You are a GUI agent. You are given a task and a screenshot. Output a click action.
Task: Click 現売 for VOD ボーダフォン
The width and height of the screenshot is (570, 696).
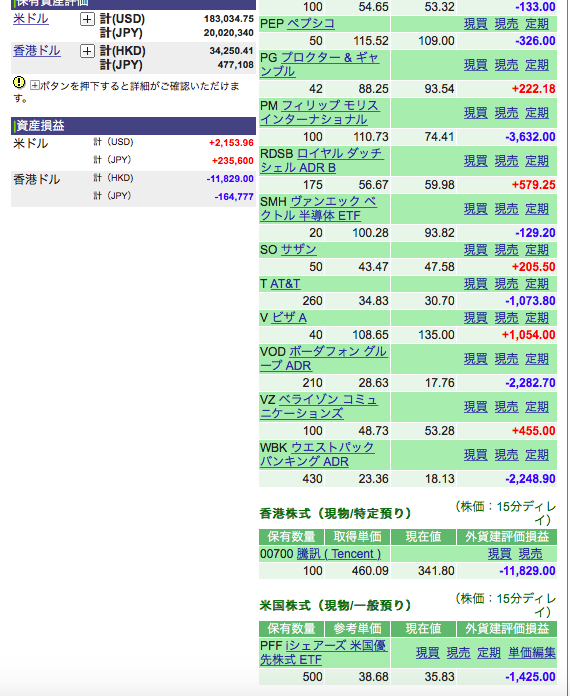507,359
